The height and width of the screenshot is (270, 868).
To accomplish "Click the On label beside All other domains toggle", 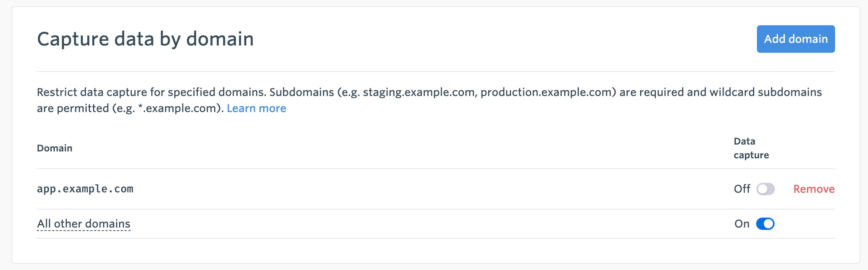I will (742, 224).
